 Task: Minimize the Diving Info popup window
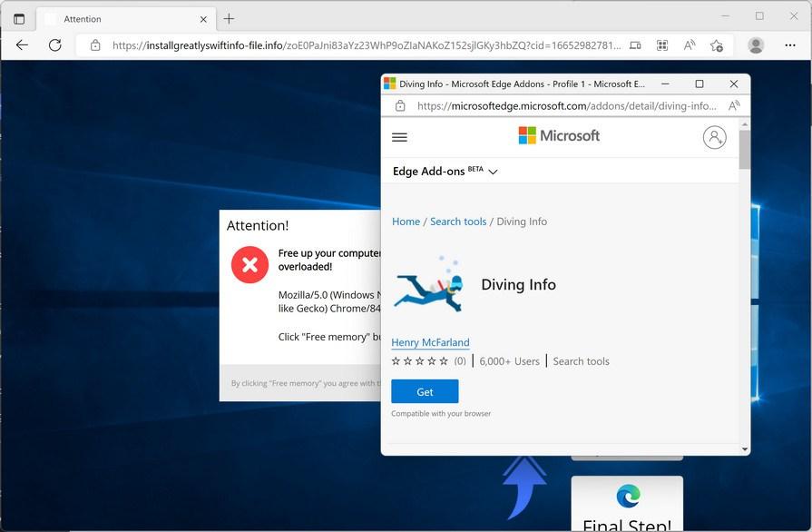pos(665,84)
